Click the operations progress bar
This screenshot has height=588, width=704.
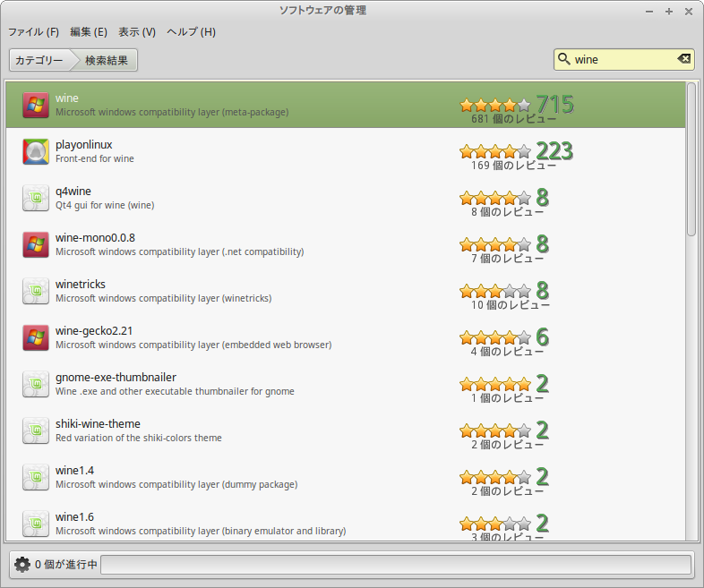(x=396, y=564)
